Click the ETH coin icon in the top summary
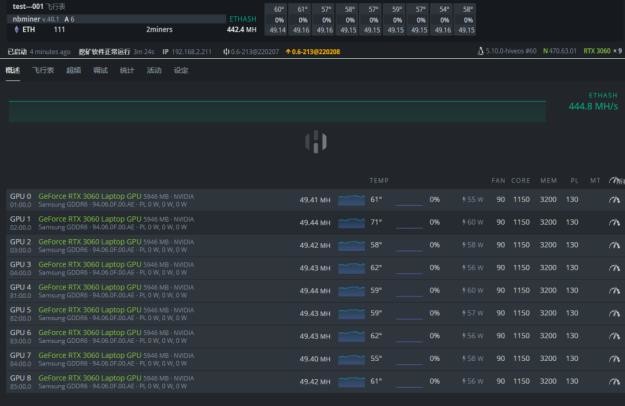625x406 pixels. coord(16,30)
